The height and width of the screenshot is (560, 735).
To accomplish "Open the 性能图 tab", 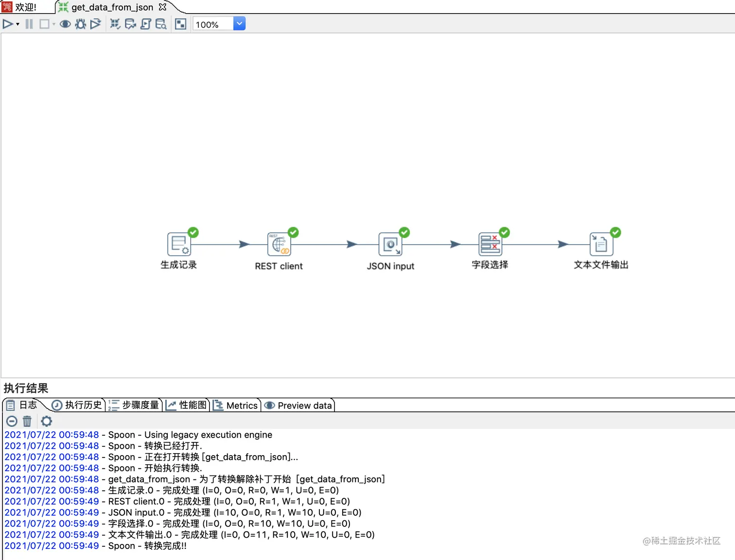I will [186, 405].
